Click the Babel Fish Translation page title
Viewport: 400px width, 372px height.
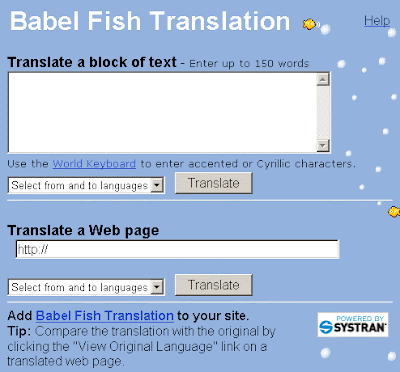coord(150,21)
